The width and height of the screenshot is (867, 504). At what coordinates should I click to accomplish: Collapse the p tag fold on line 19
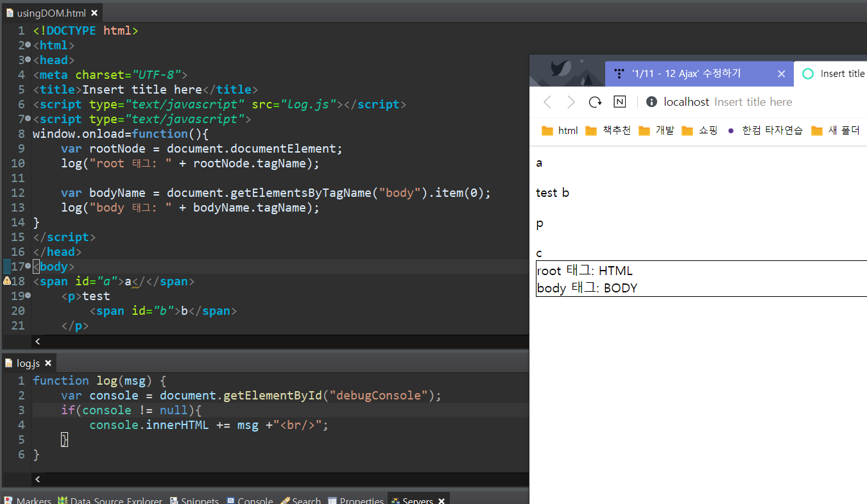(x=28, y=296)
